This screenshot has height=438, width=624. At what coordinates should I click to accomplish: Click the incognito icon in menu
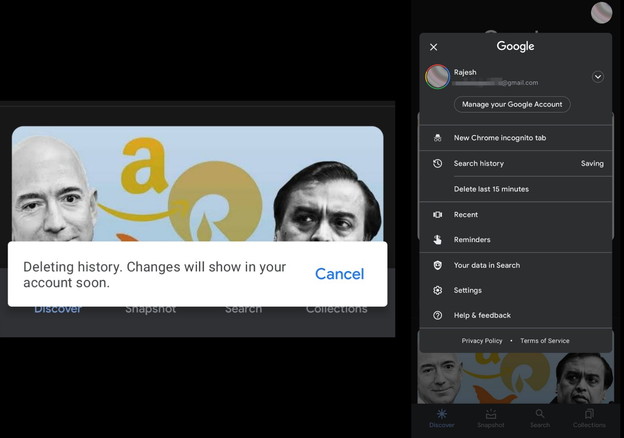click(x=437, y=138)
